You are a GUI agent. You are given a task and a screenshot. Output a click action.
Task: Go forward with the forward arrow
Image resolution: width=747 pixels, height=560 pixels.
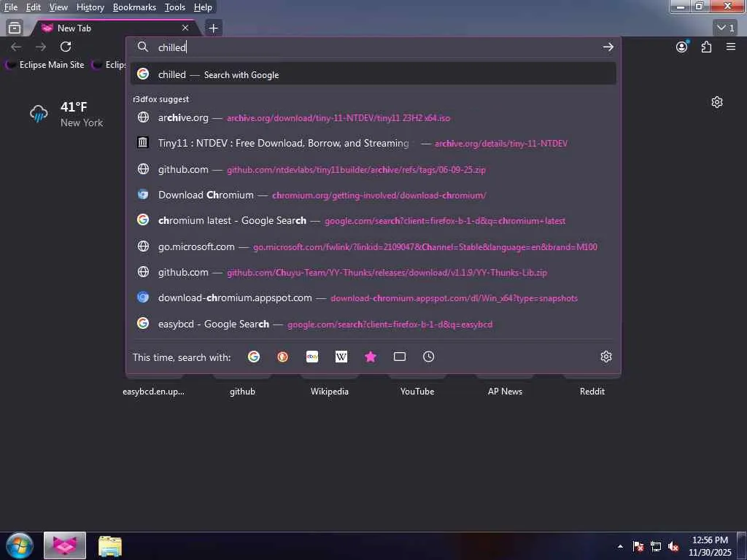[x=41, y=47]
